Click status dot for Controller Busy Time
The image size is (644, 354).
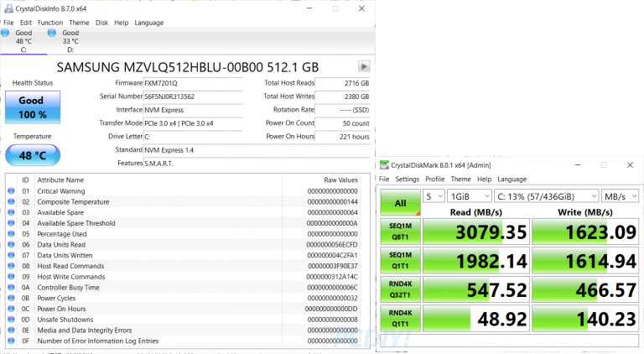click(x=11, y=287)
